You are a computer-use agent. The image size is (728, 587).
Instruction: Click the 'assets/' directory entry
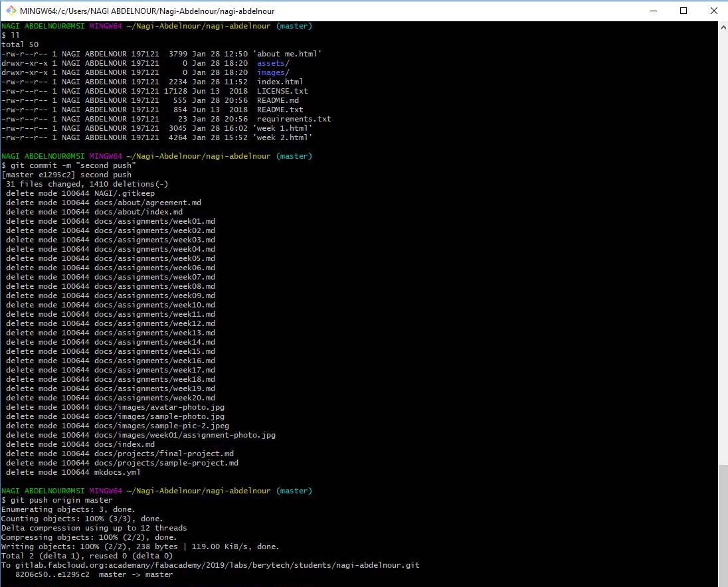coord(273,63)
